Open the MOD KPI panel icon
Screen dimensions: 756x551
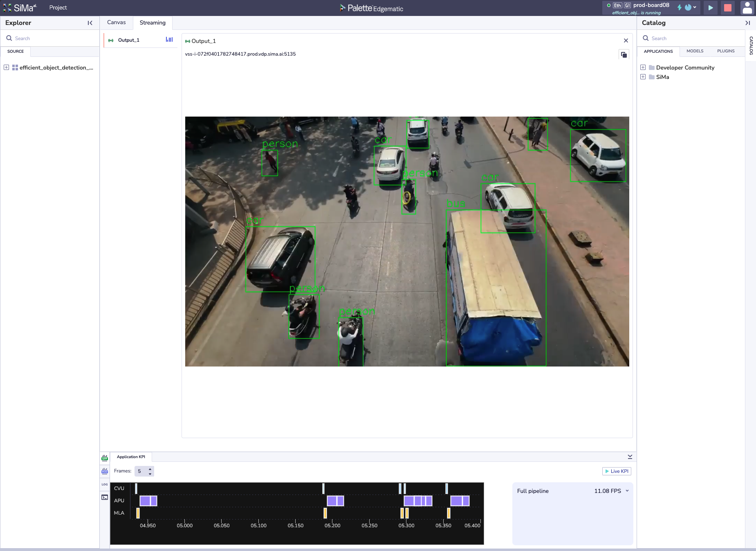(x=105, y=471)
